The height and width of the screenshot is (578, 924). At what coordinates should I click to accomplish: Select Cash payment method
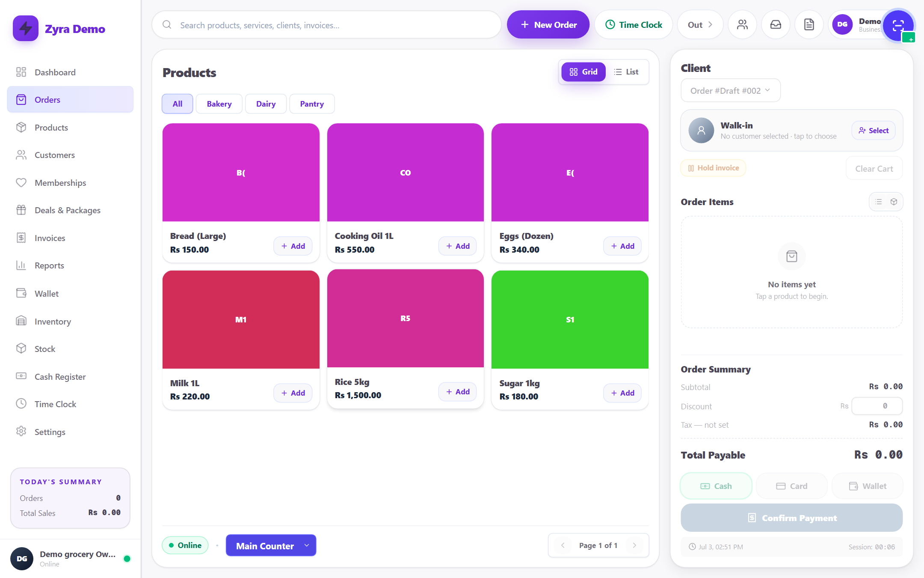(x=716, y=486)
